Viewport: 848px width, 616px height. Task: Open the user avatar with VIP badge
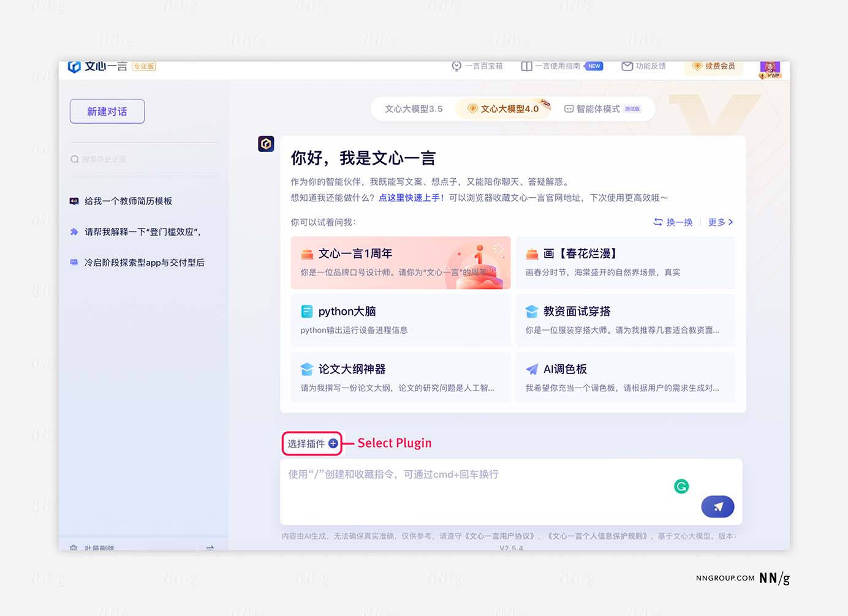(770, 69)
